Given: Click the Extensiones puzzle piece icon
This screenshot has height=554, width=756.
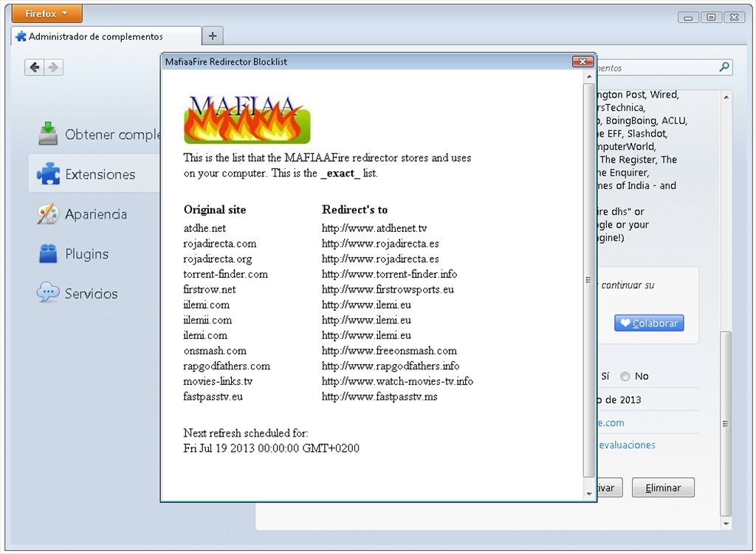Looking at the screenshot, I should [x=48, y=174].
